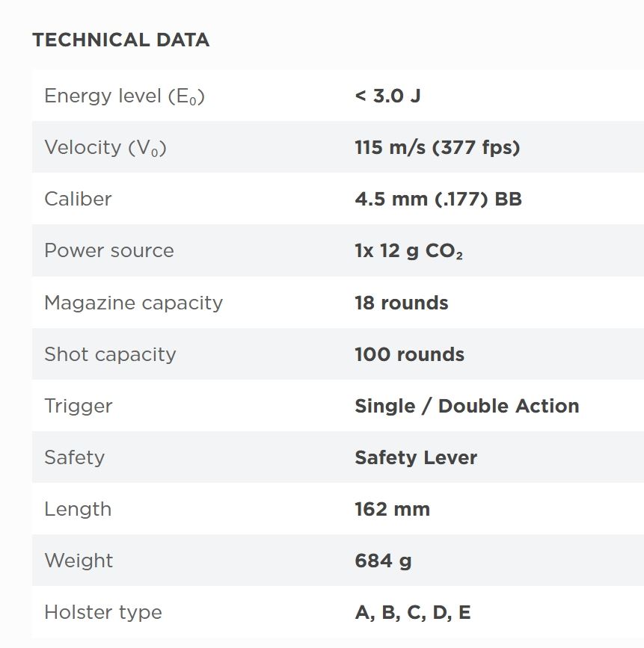The width and height of the screenshot is (644, 648).
Task: Click the Holster type label
Action: coord(102,612)
